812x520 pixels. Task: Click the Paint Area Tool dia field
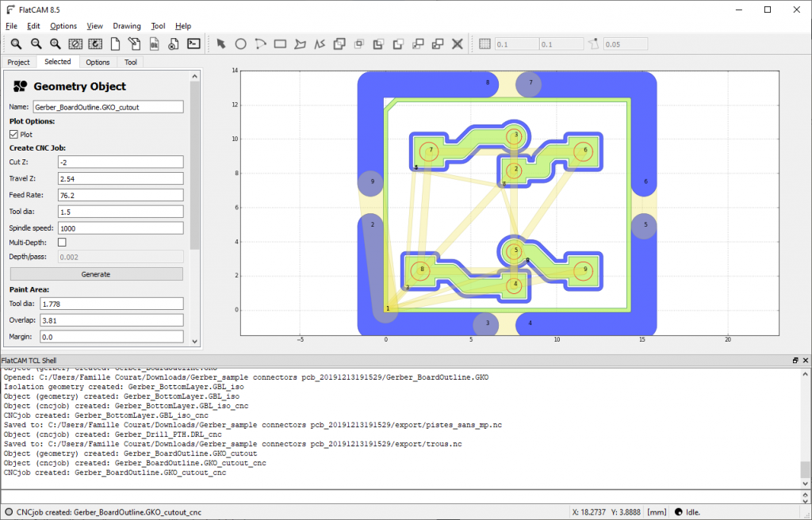click(x=112, y=304)
